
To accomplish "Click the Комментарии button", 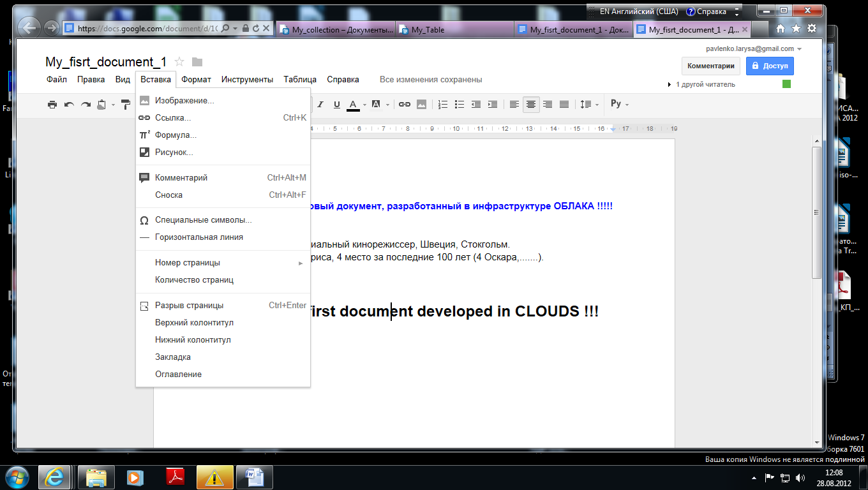I will click(711, 66).
